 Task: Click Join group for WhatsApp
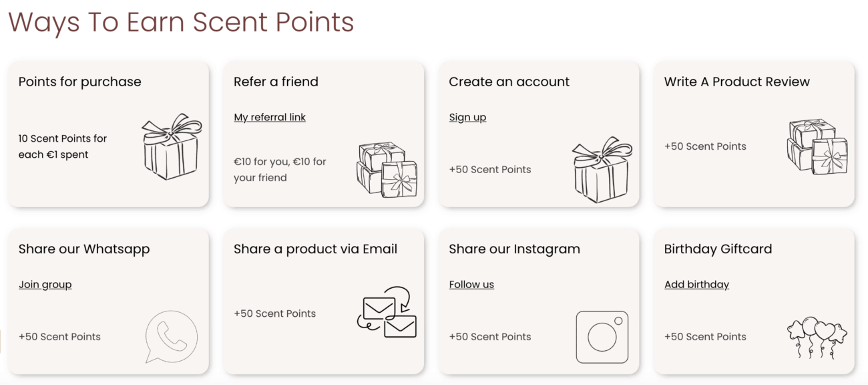pyautogui.click(x=45, y=284)
